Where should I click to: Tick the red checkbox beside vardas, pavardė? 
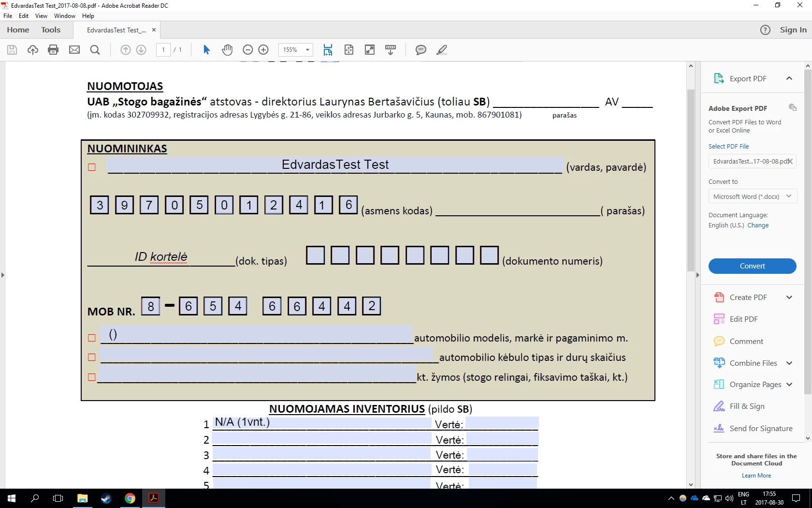(x=92, y=167)
